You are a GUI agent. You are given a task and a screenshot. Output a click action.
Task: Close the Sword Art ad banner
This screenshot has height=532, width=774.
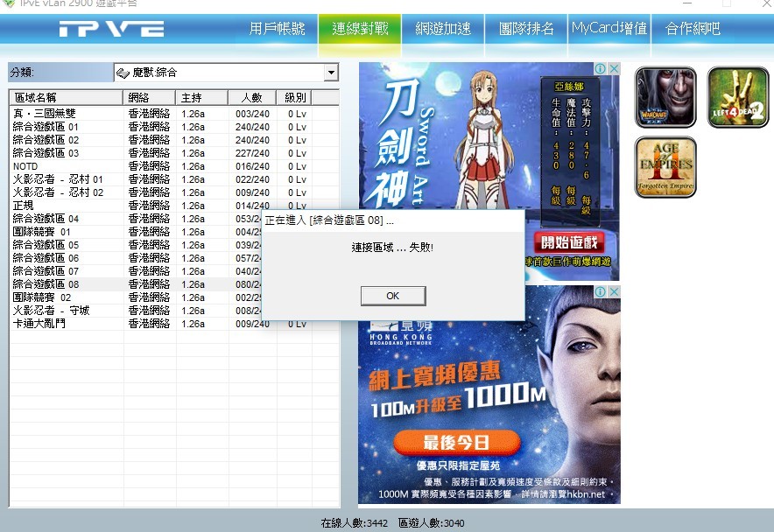(614, 68)
